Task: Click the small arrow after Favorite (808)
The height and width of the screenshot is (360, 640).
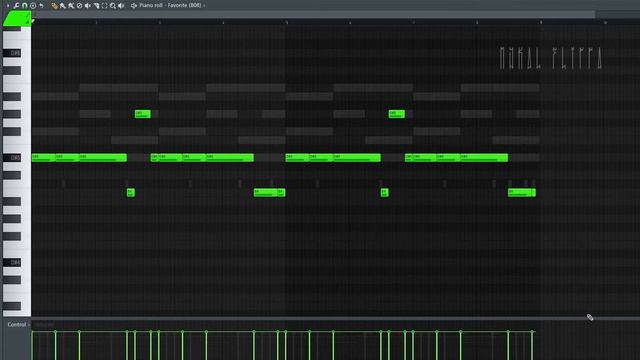Action: pos(204,6)
